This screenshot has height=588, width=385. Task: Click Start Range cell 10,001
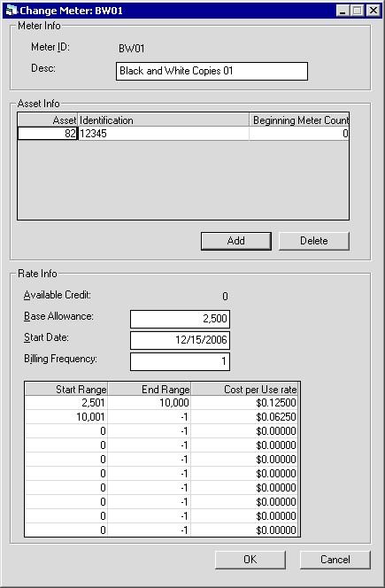point(66,417)
